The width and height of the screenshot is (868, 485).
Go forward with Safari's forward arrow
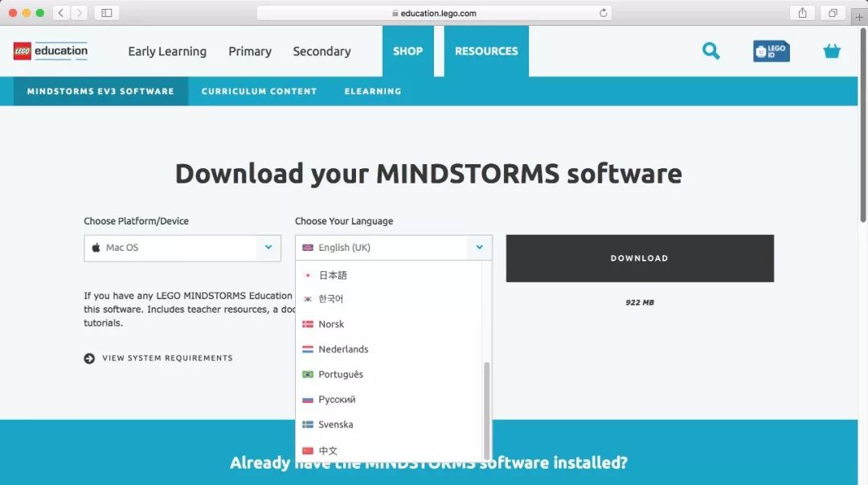pyautogui.click(x=79, y=13)
